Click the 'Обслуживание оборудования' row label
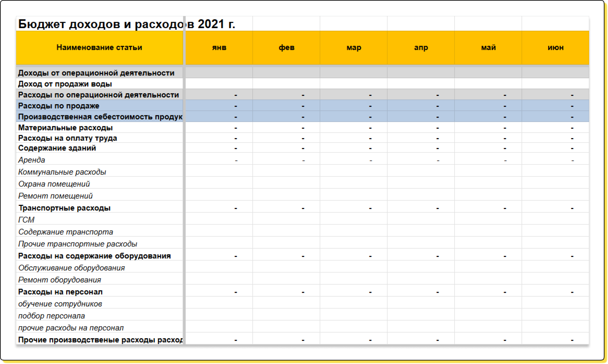The image size is (608, 364). [x=72, y=268]
